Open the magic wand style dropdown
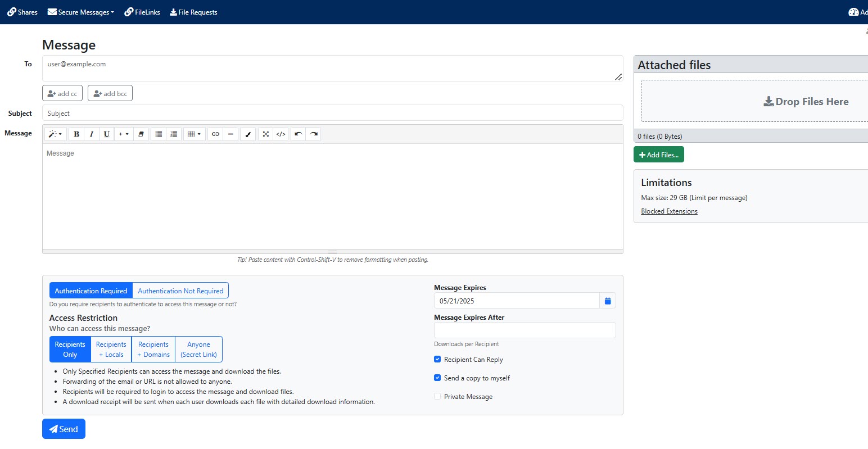 [55, 134]
